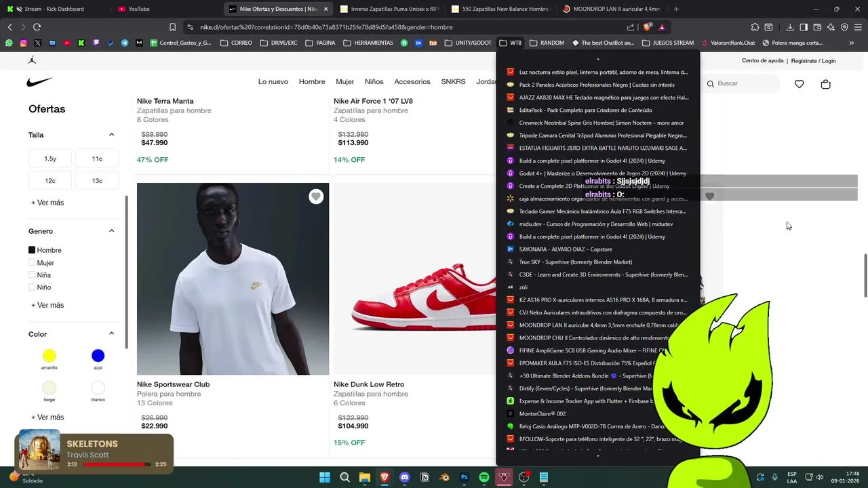Expand more sizes with Ver más under Talla
Screen dimensions: 868x488
point(47,203)
